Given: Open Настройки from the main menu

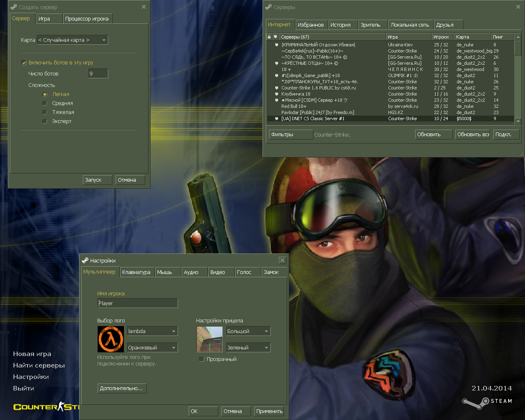Looking at the screenshot, I should 31,377.
